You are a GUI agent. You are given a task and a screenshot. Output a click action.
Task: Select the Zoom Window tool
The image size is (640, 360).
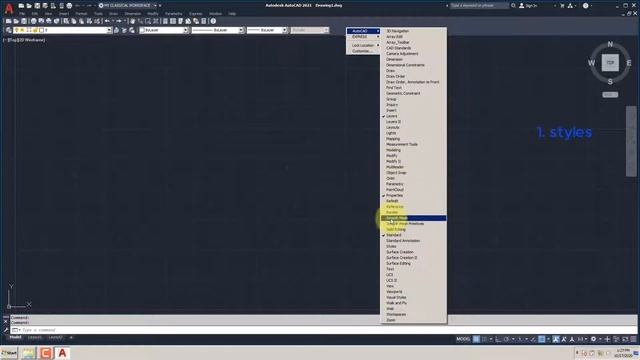tap(148, 21)
